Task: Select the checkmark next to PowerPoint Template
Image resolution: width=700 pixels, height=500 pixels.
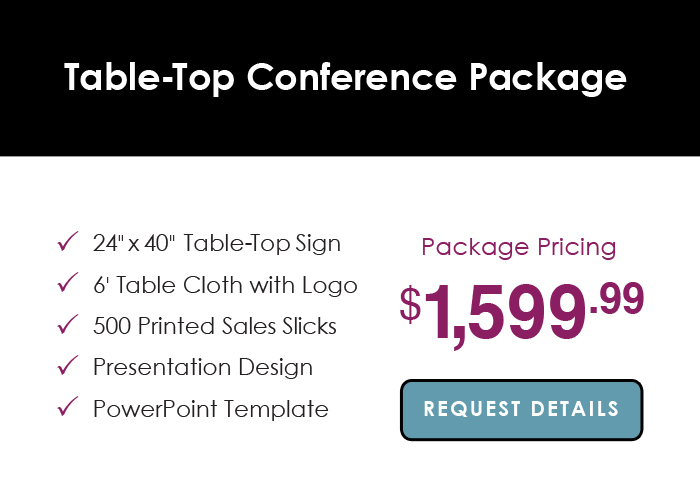Action: coord(69,407)
